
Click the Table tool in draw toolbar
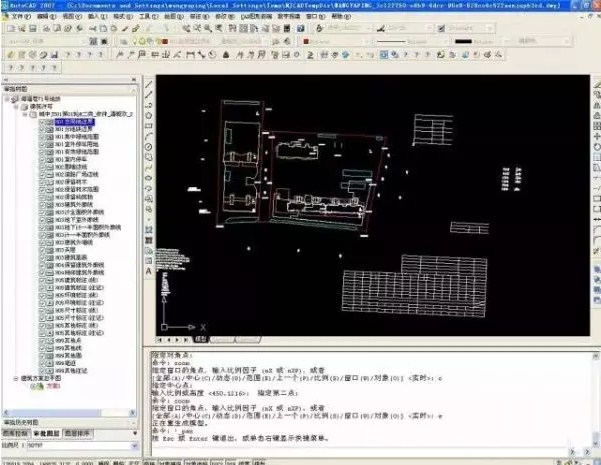pos(149,261)
